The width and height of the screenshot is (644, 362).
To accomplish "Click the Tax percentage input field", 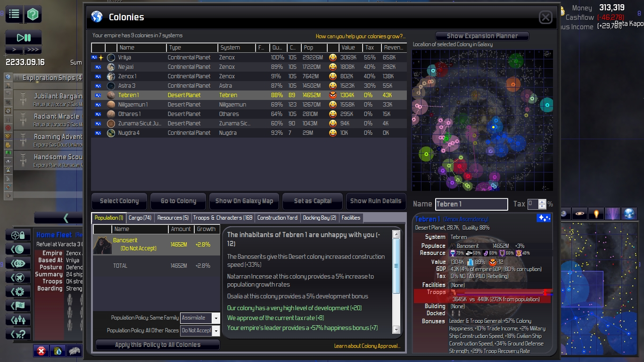I will 533,204.
